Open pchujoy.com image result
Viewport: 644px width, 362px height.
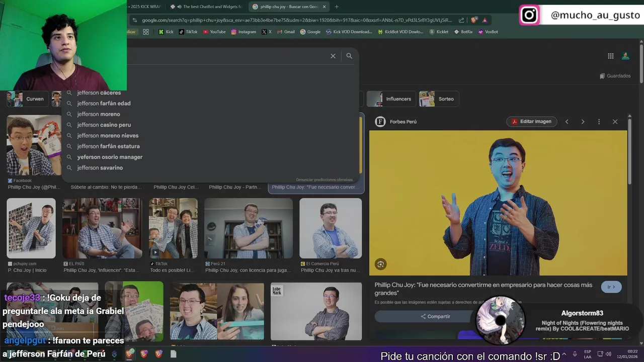31,228
